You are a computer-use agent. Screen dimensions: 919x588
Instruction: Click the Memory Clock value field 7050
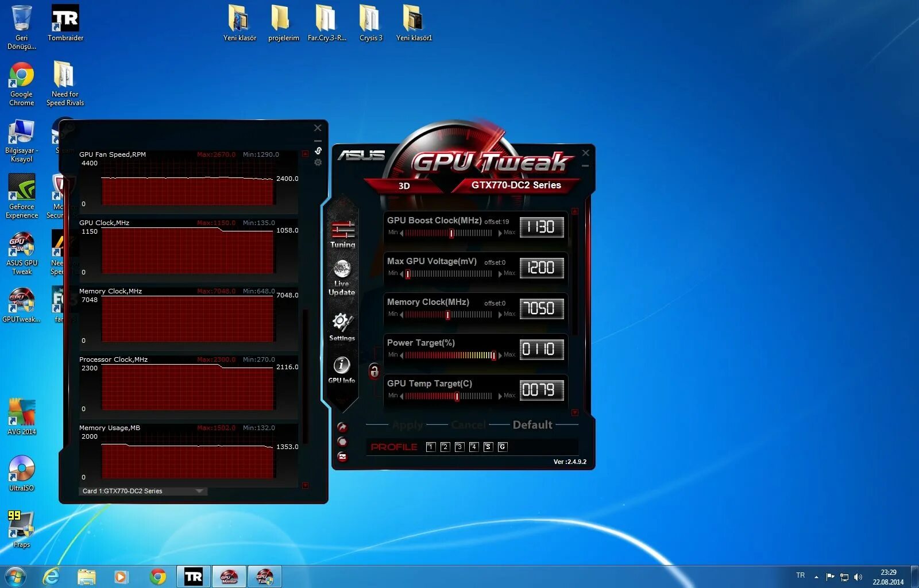pyautogui.click(x=542, y=309)
